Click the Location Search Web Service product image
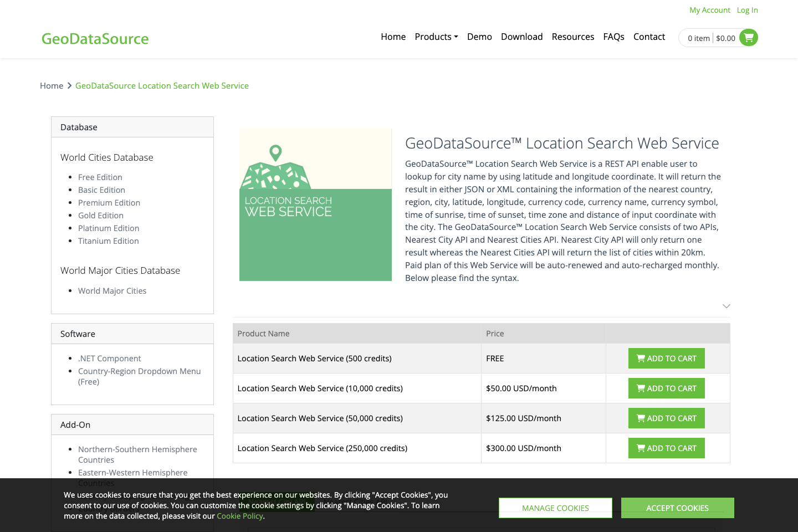Image resolution: width=798 pixels, height=532 pixels. point(315,204)
